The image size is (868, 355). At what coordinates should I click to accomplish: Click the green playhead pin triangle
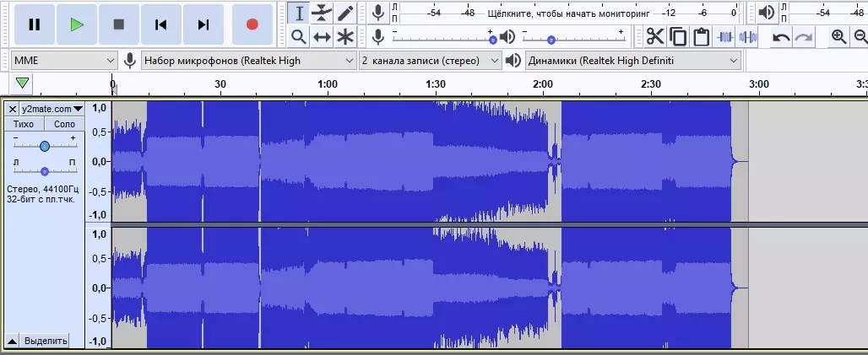pos(22,83)
